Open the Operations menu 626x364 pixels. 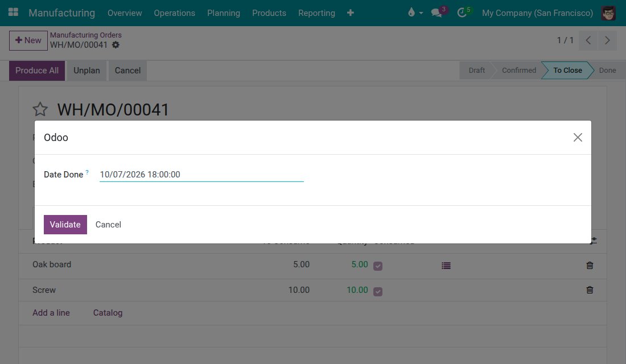[175, 13]
